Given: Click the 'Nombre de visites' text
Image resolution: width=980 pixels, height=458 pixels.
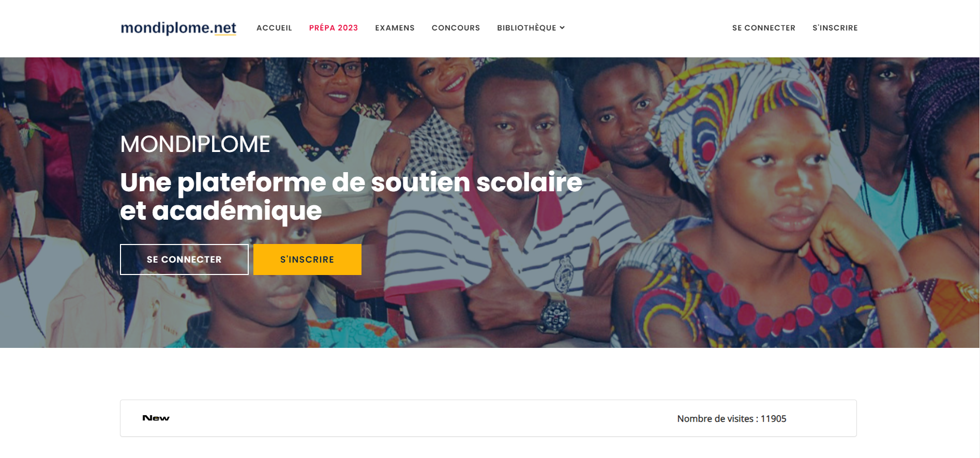Looking at the screenshot, I should coord(715,419).
